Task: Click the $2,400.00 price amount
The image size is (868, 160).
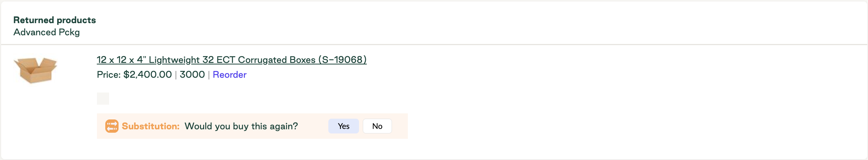Action: (148, 75)
